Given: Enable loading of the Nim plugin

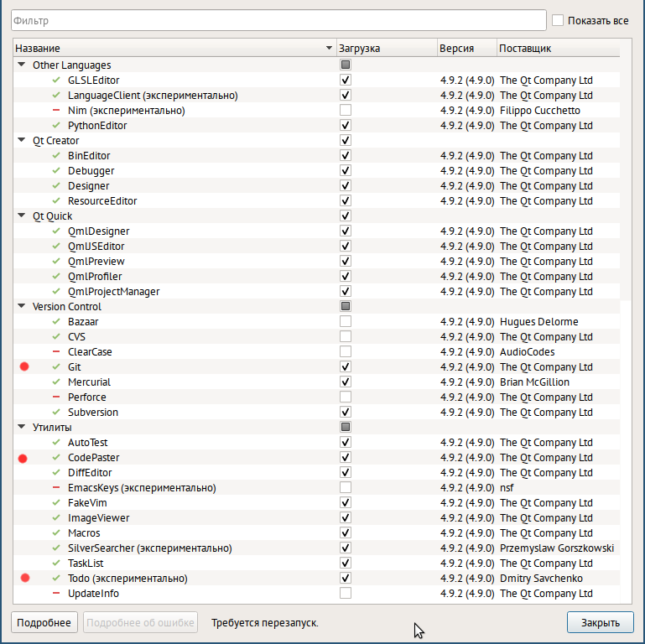Looking at the screenshot, I should (346, 110).
